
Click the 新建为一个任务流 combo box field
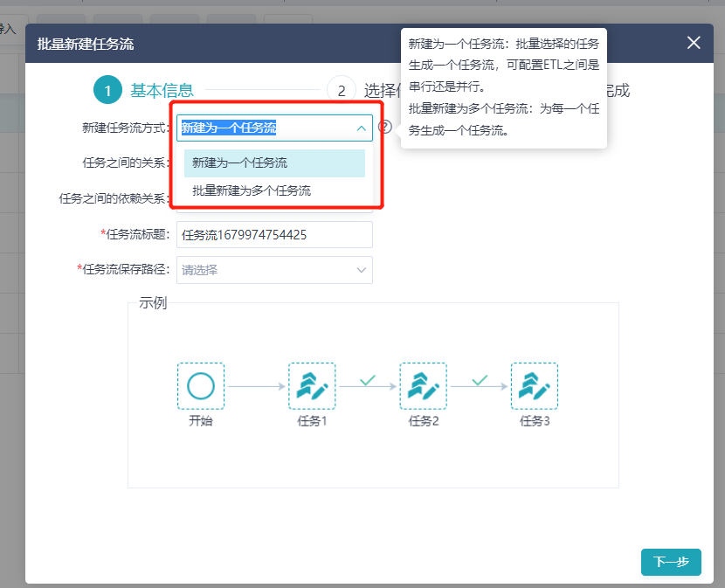[262, 128]
